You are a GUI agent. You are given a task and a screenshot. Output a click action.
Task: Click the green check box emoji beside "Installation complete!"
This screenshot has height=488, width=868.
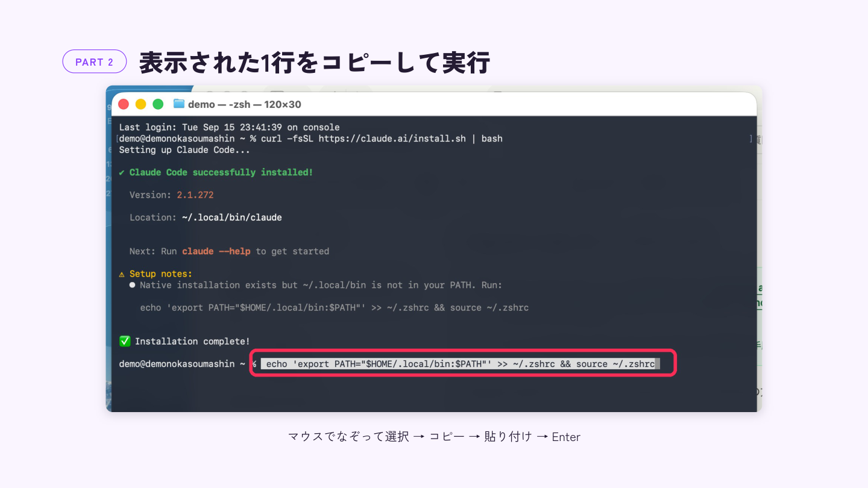click(125, 342)
